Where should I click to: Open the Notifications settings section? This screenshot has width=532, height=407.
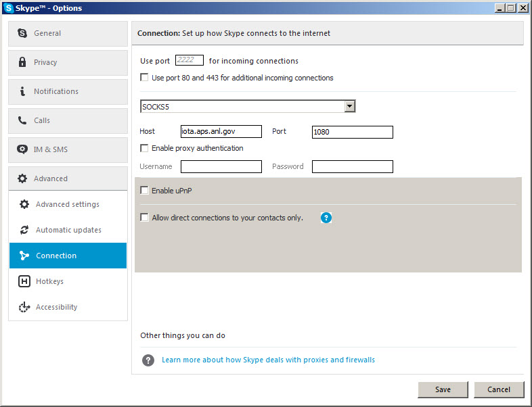pyautogui.click(x=68, y=92)
